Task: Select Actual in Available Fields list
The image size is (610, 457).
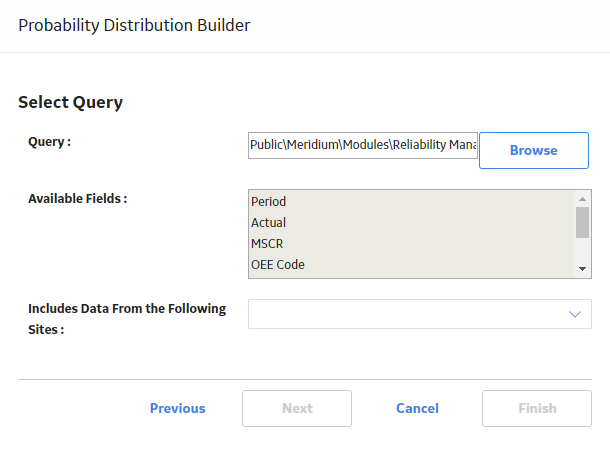Action: [x=411, y=222]
